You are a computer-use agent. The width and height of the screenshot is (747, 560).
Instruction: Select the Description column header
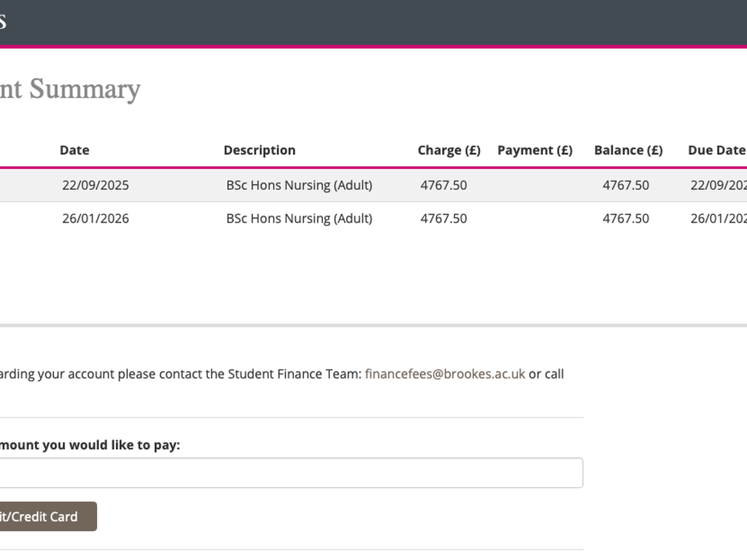coord(260,150)
